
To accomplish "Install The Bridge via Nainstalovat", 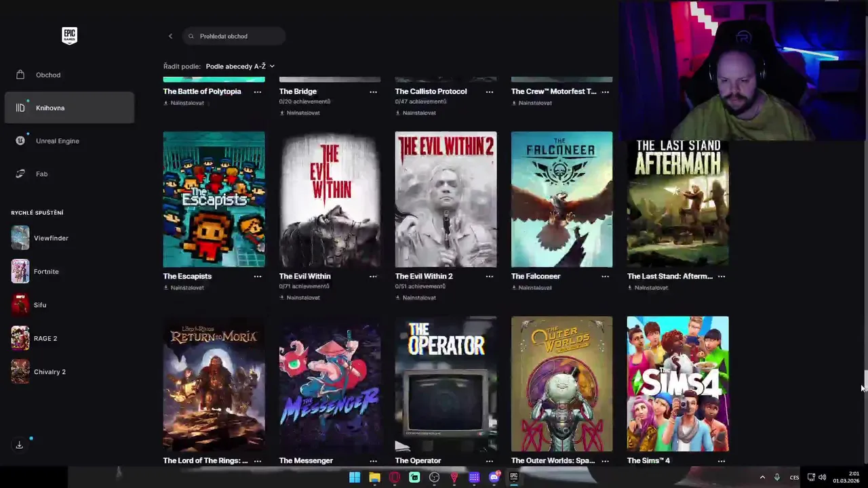I will [x=300, y=113].
